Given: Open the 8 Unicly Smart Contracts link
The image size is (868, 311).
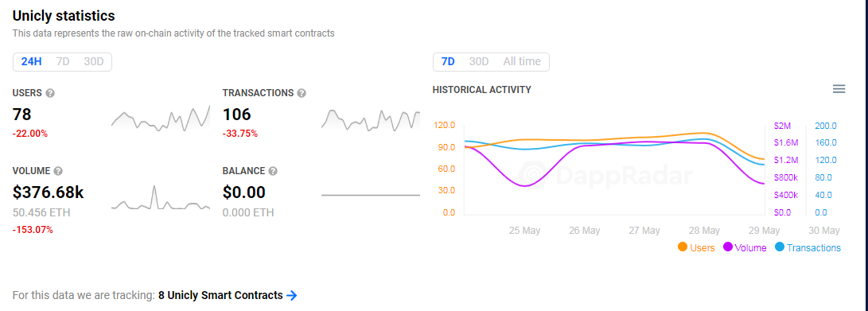Looking at the screenshot, I should [220, 296].
